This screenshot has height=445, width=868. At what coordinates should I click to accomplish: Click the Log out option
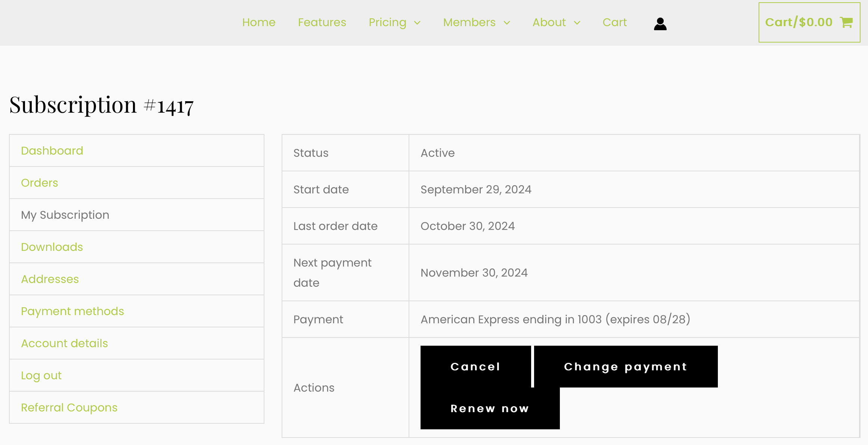pos(41,375)
